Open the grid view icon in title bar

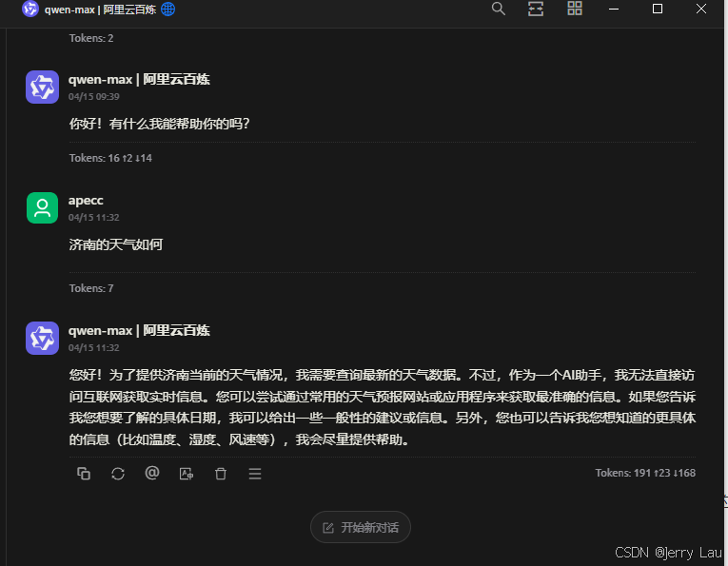point(575,9)
